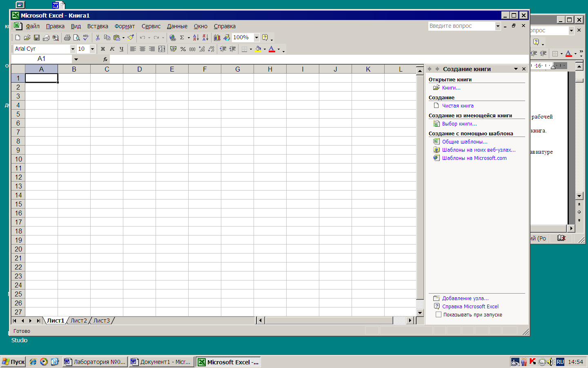Expand the Name Box A1 dropdown
Image resolution: width=588 pixels, height=368 pixels.
point(76,59)
